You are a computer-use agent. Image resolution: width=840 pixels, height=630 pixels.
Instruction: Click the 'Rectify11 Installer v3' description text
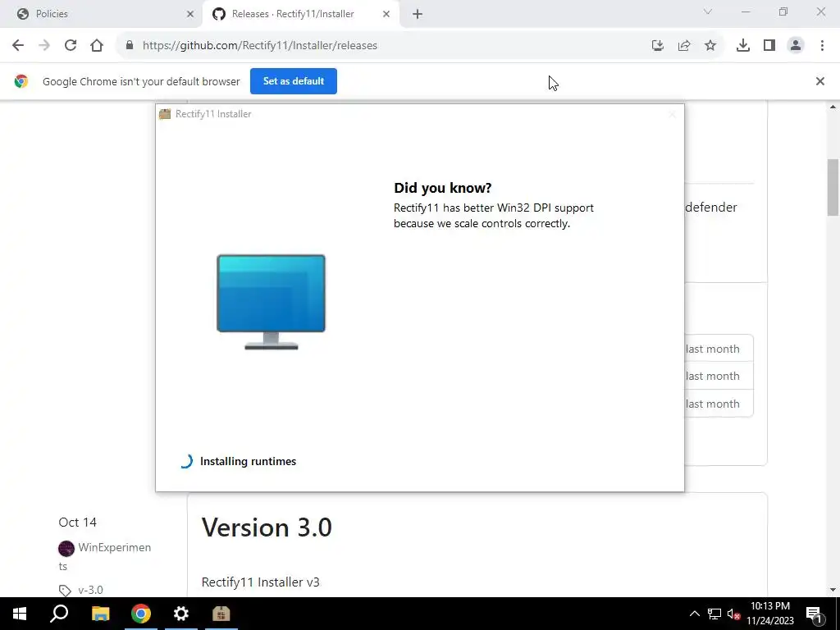tap(260, 582)
